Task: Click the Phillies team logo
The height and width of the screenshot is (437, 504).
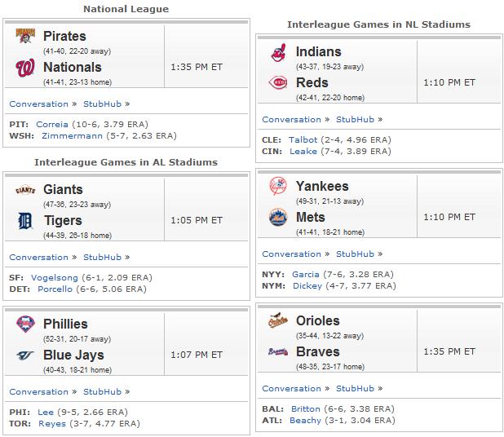Action: [x=25, y=324]
